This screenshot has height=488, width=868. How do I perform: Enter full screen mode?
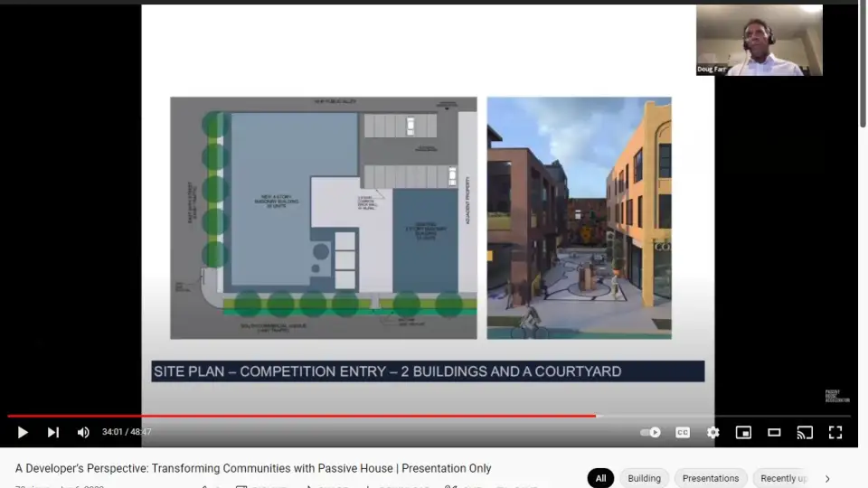click(x=835, y=432)
